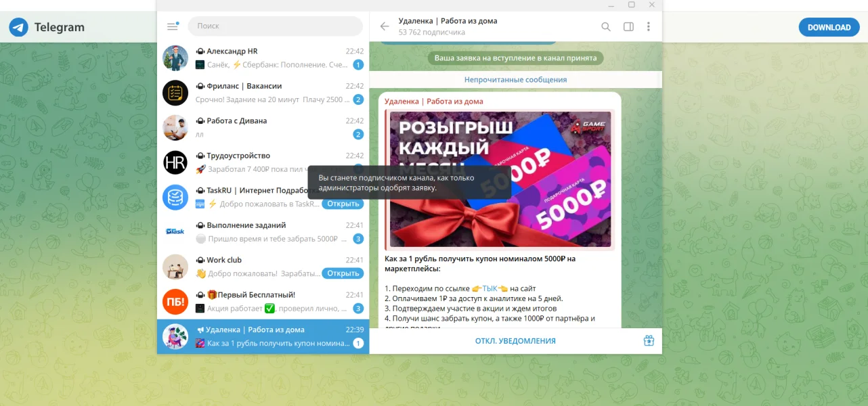Image resolution: width=868 pixels, height=406 pixels.
Task: Click preview Акция работает, проверил лично
Action: pos(278,309)
